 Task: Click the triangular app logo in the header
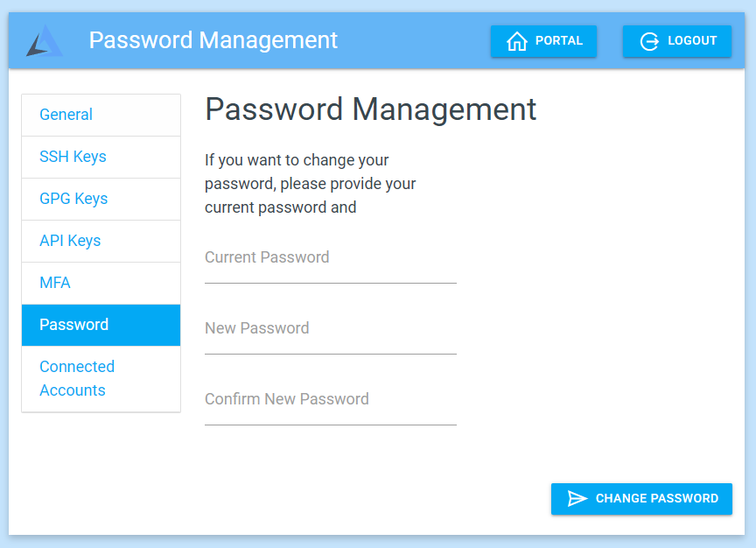coord(44,41)
